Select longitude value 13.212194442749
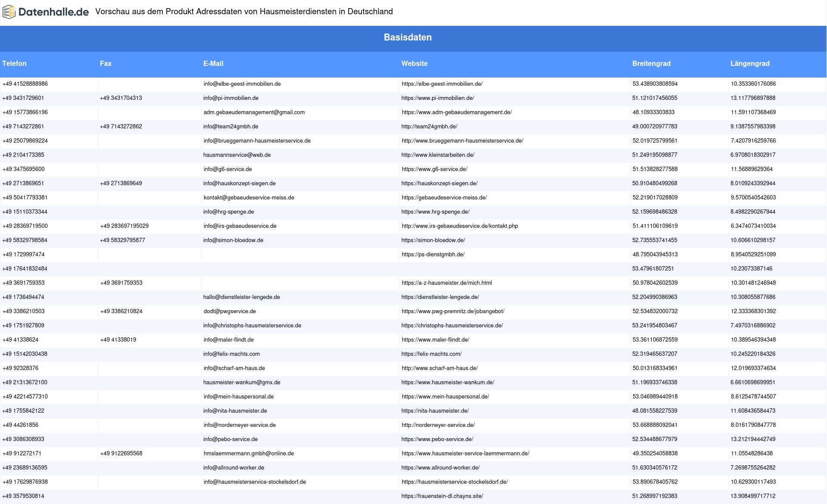The width and height of the screenshot is (827, 504). coord(753,439)
